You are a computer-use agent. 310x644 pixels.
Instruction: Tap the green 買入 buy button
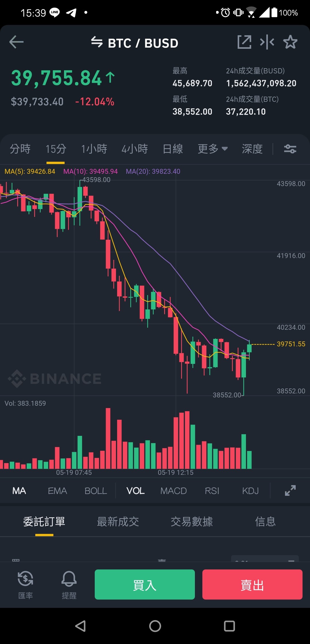coord(145,584)
